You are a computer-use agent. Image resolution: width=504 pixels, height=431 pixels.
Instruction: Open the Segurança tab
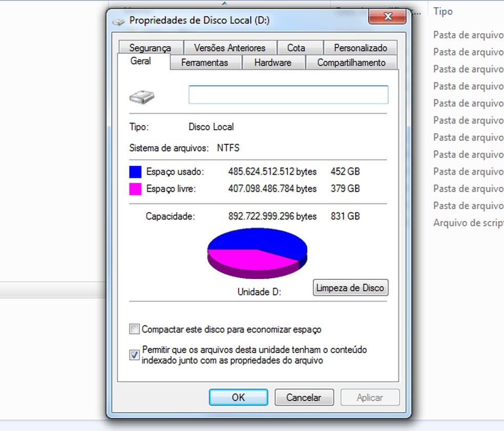click(151, 48)
